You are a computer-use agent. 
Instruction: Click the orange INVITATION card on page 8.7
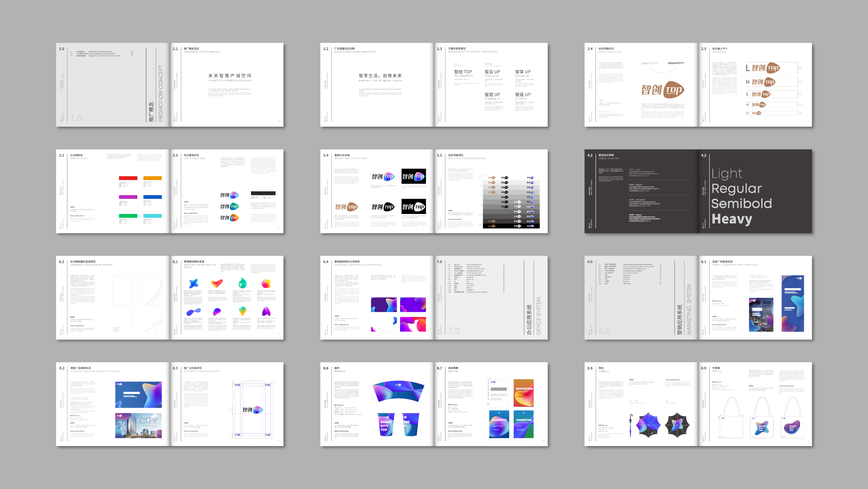pyautogui.click(x=524, y=393)
